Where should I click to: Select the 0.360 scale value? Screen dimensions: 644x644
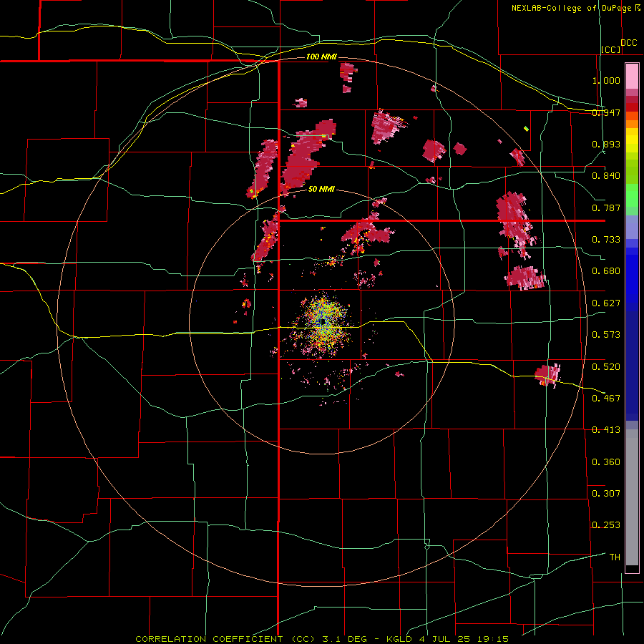click(x=606, y=462)
